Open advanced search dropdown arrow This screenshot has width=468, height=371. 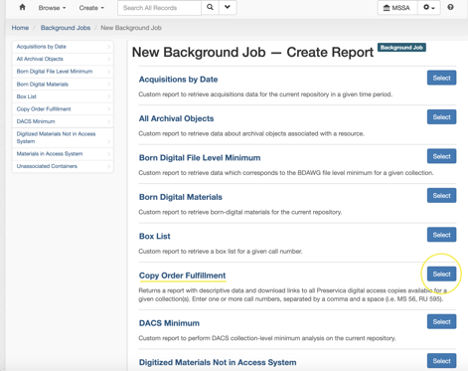[228, 7]
